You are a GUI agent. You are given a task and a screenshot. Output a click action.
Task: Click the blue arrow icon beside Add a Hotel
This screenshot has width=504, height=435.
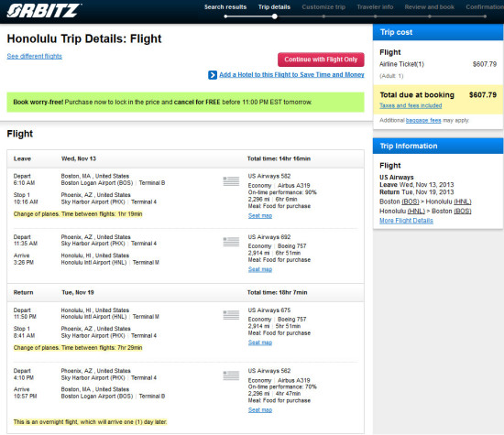pos(213,75)
